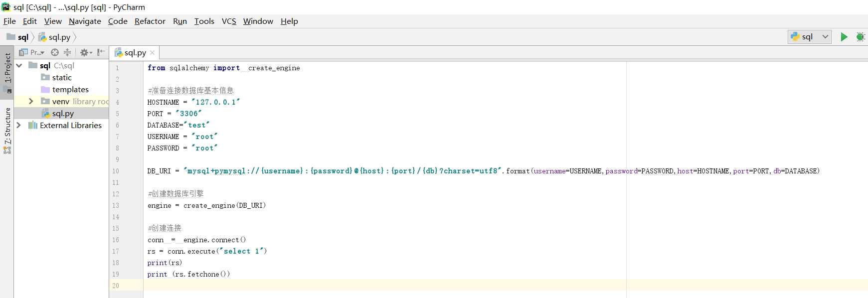The width and height of the screenshot is (868, 298).
Task: Close the sql.py editor tab
Action: [x=152, y=53]
